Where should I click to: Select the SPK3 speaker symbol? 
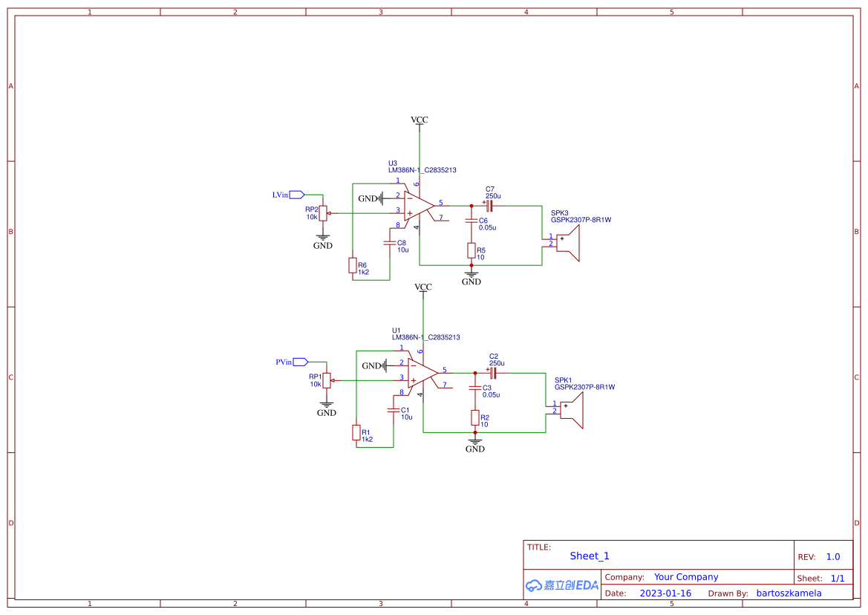pyautogui.click(x=567, y=241)
